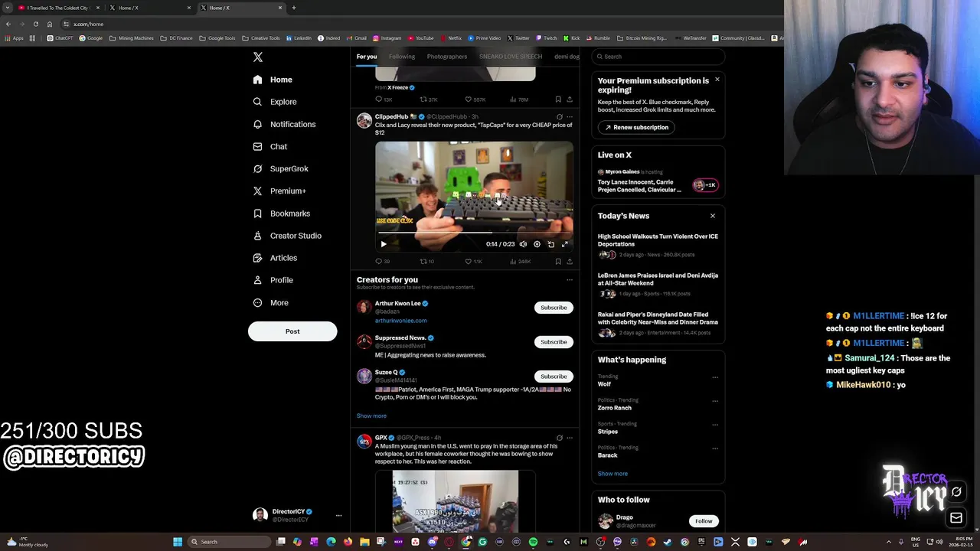Viewport: 980px width, 551px height.
Task: Follow Drago account
Action: coord(704,521)
